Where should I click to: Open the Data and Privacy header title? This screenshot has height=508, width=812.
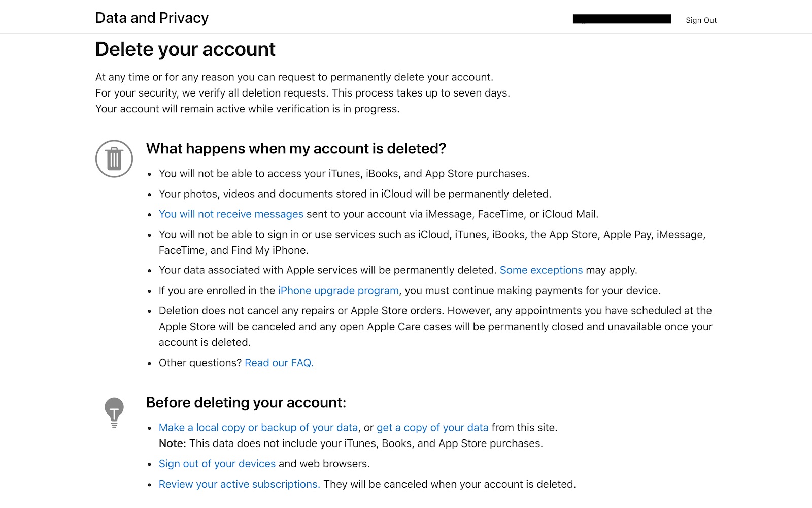(x=152, y=18)
